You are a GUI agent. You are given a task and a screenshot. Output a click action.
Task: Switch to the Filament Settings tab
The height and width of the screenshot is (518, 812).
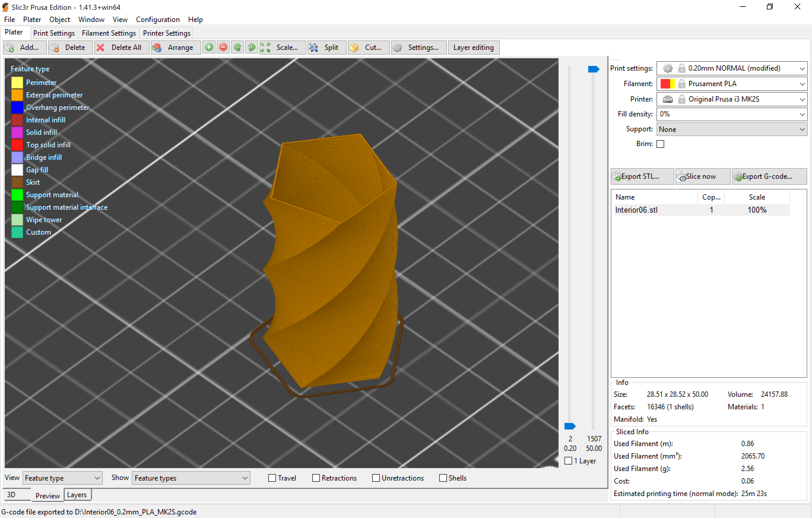click(109, 33)
